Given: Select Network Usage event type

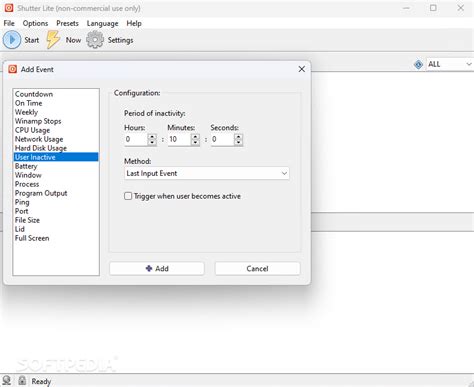Looking at the screenshot, I should (56, 139).
